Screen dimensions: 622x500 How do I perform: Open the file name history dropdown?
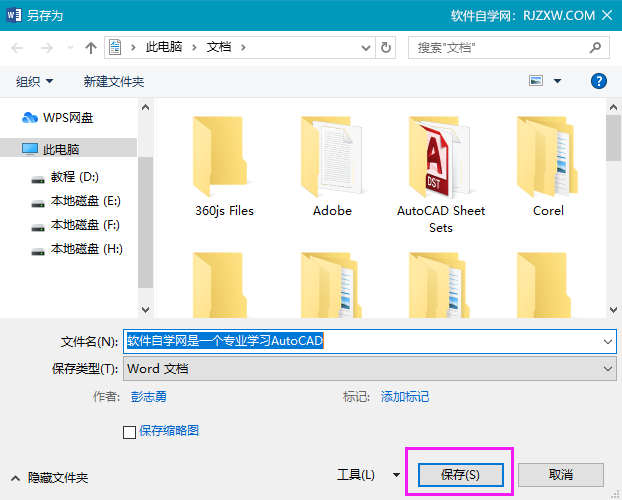(x=608, y=342)
